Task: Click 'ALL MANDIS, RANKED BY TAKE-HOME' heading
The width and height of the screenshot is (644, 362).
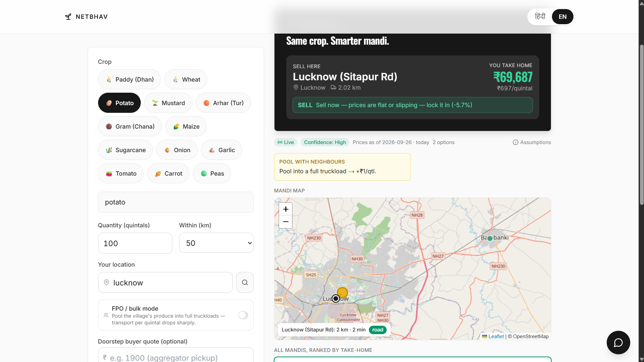Action: 323,350
